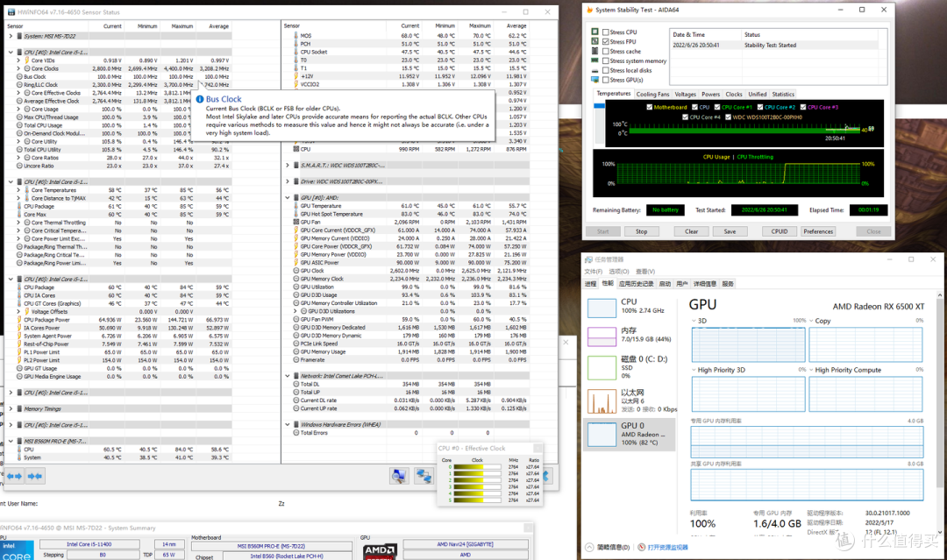Expand the Memory Timings section
The image size is (947, 560).
11,408
